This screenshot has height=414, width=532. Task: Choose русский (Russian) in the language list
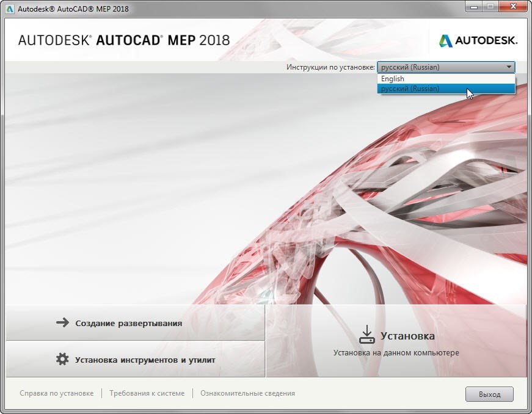(x=446, y=89)
